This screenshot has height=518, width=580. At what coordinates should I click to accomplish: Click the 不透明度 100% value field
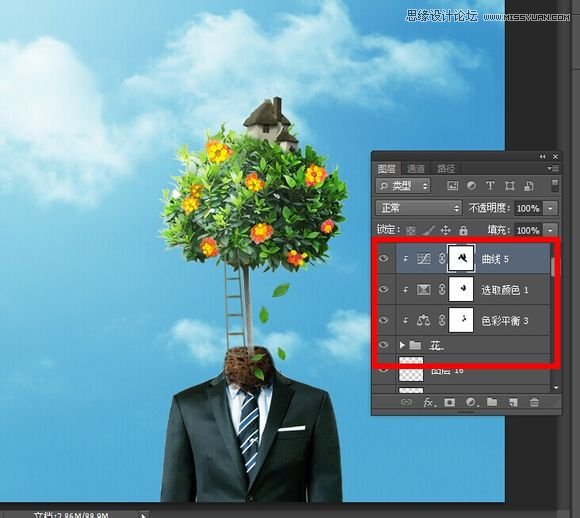tap(528, 208)
